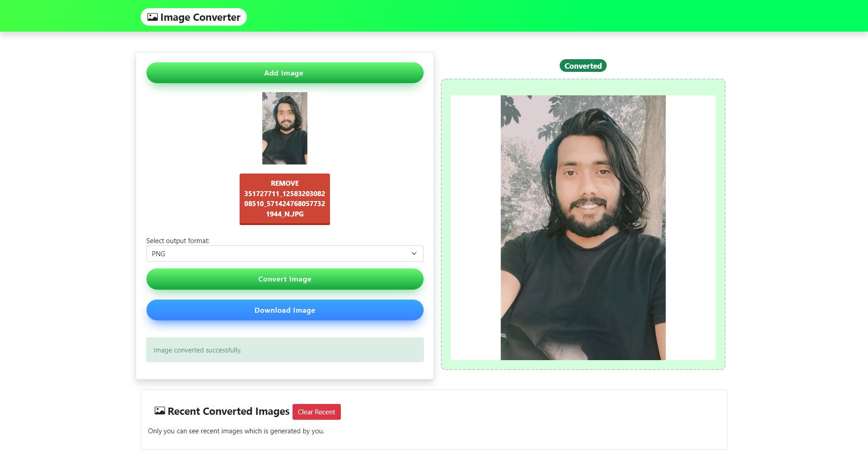The image size is (868, 460).
Task: Click the image icon beside Recent Converted Images
Action: [x=160, y=411]
